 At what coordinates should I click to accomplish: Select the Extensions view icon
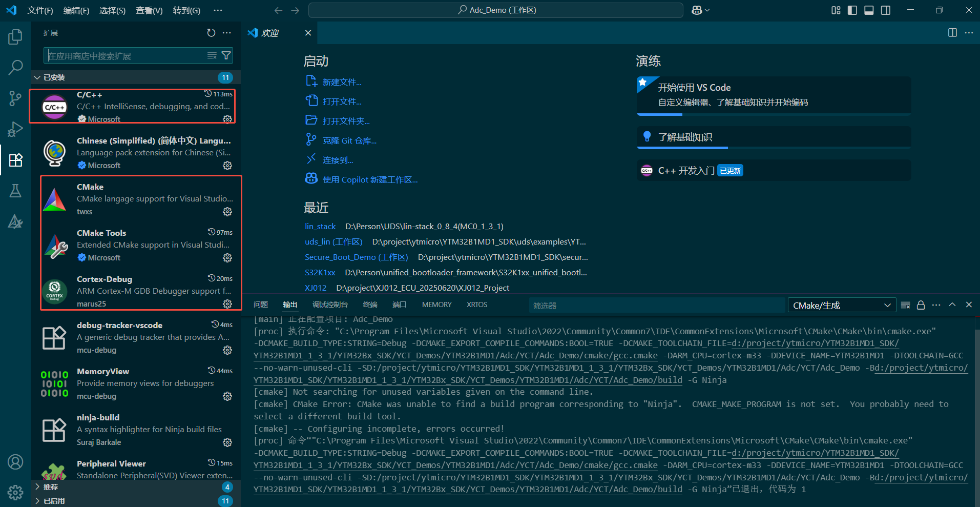point(15,160)
